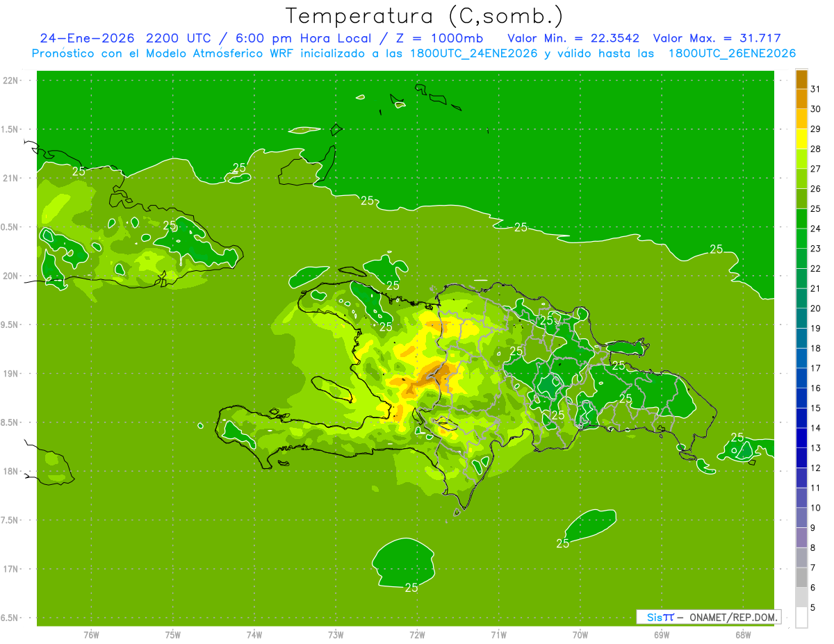Click the 25 contour label near 17N oval
This screenshot has width=834, height=644.
click(411, 588)
